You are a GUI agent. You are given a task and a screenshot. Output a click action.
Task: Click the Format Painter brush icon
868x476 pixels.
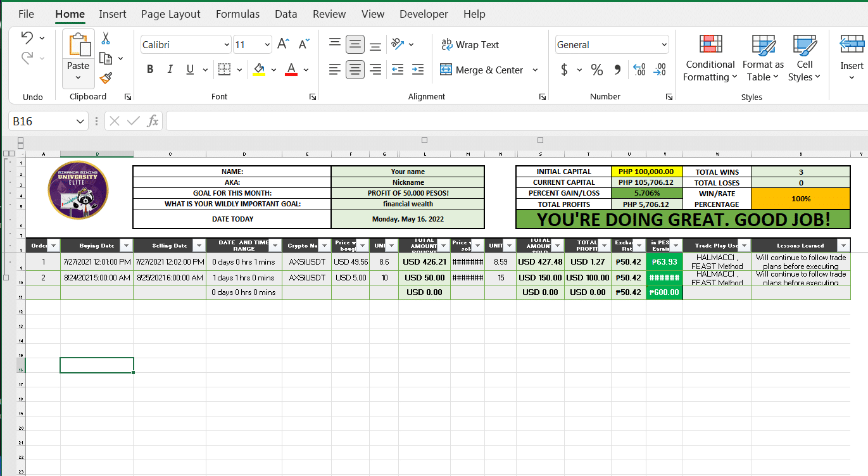click(106, 78)
